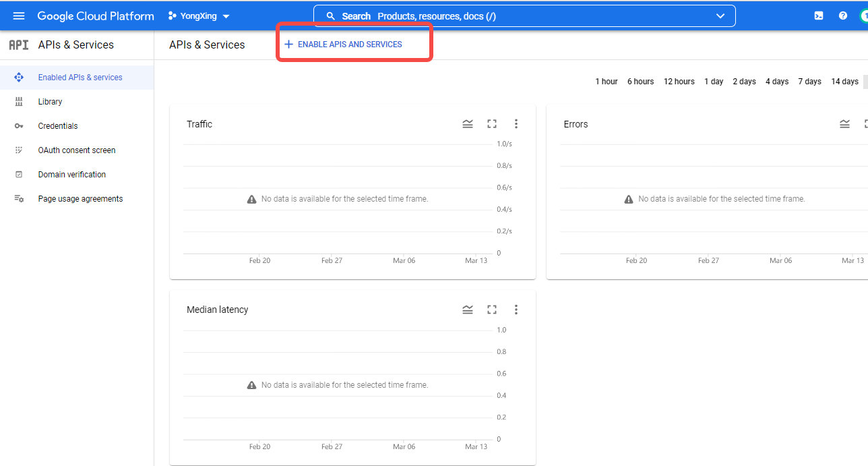The height and width of the screenshot is (466, 868).
Task: Click the 0.6 label on the Median latency axis
Action: pyautogui.click(x=502, y=374)
